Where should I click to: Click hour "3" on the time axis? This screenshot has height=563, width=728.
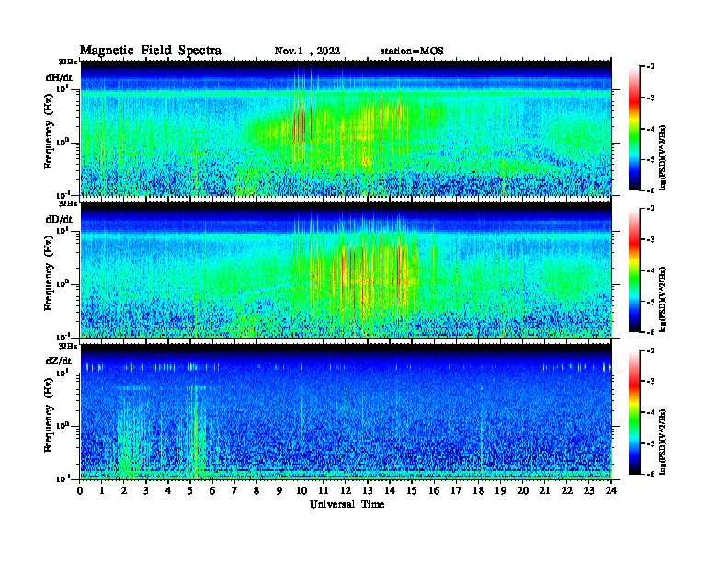click(x=146, y=490)
